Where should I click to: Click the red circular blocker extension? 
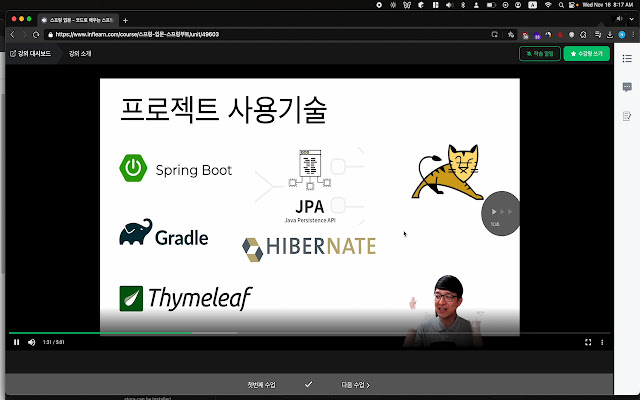pos(560,35)
